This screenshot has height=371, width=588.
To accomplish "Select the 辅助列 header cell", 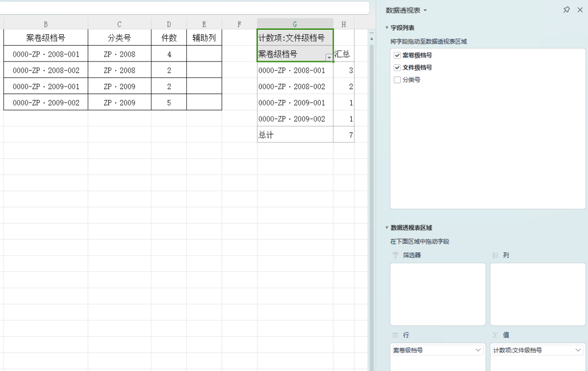I will 204,38.
